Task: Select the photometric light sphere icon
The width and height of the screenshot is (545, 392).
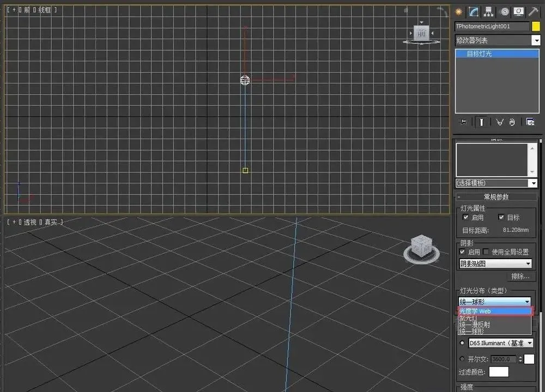Action: click(245, 80)
